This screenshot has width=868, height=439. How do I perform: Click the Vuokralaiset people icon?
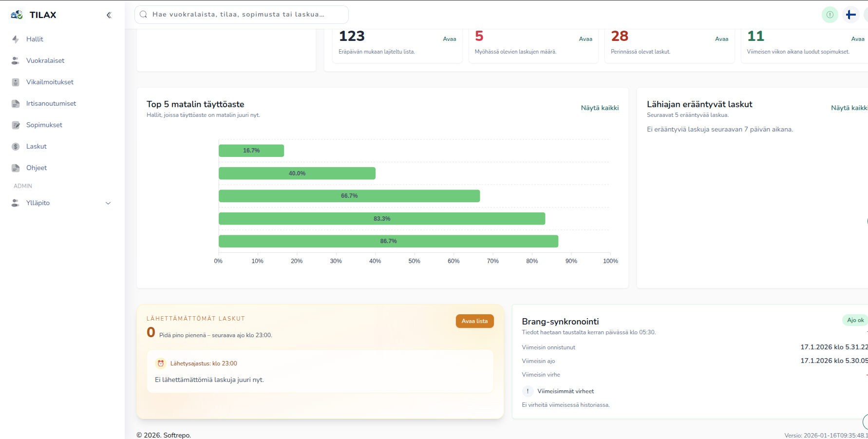click(16, 60)
